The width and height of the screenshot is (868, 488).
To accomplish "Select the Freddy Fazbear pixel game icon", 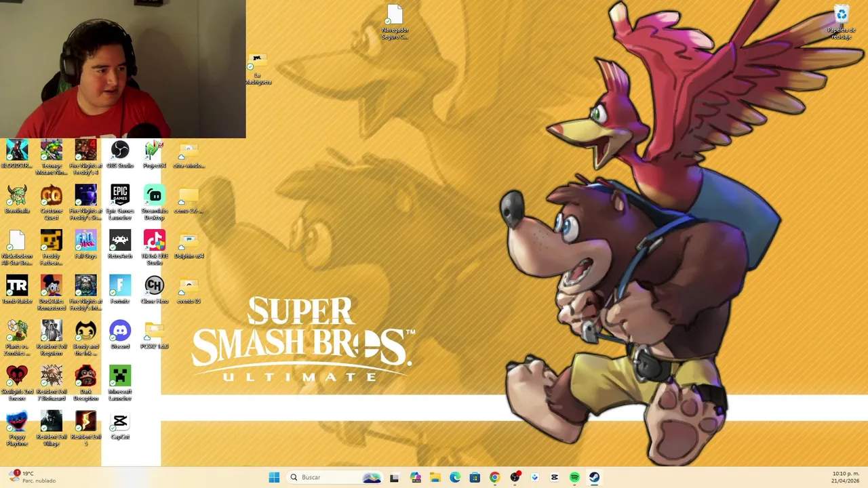I will pos(52,248).
